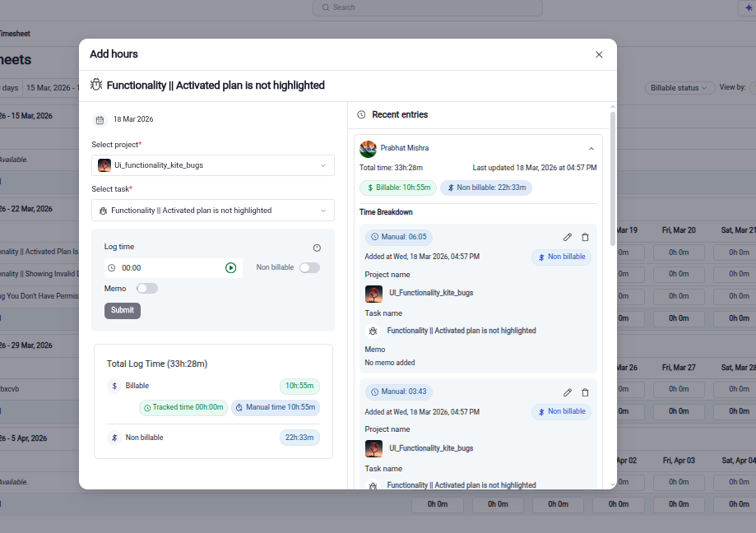Click the Manual: 06:05 time chip
756x533 pixels.
pos(399,237)
